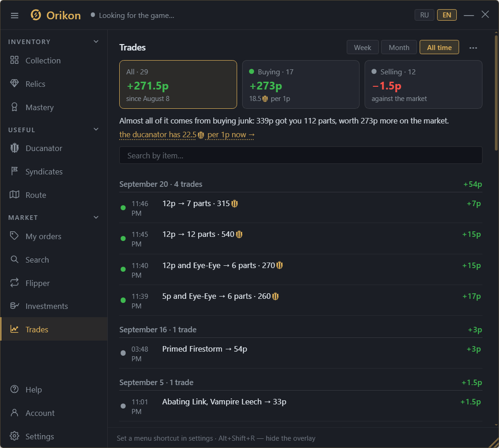Select the Week time range
This screenshot has width=499, height=448.
click(x=362, y=47)
